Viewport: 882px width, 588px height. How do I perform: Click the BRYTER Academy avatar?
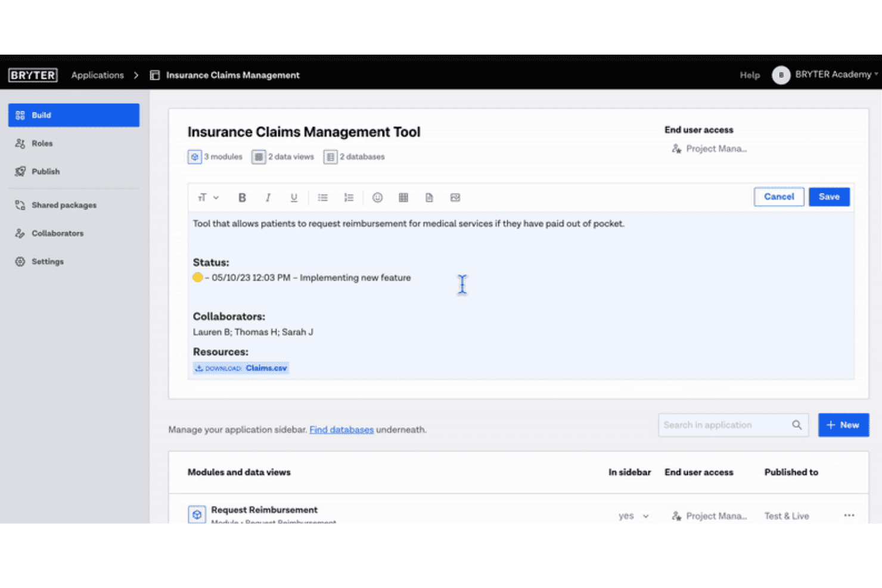[781, 75]
